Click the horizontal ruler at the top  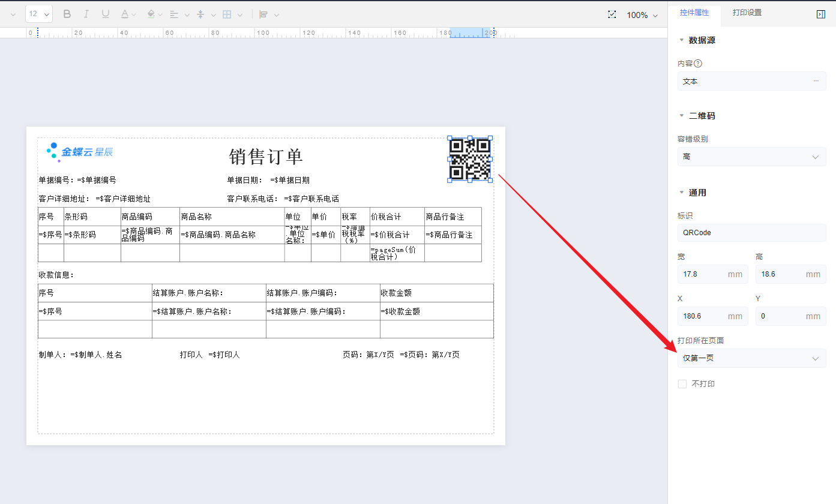click(x=334, y=32)
